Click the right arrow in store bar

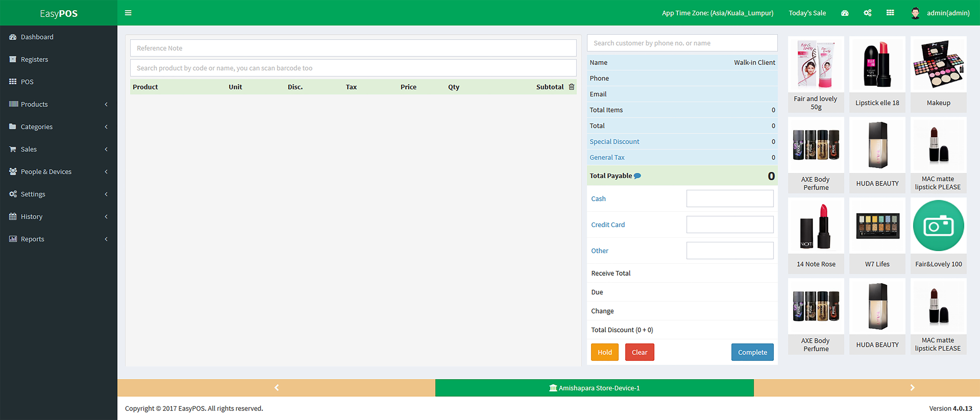(912, 388)
